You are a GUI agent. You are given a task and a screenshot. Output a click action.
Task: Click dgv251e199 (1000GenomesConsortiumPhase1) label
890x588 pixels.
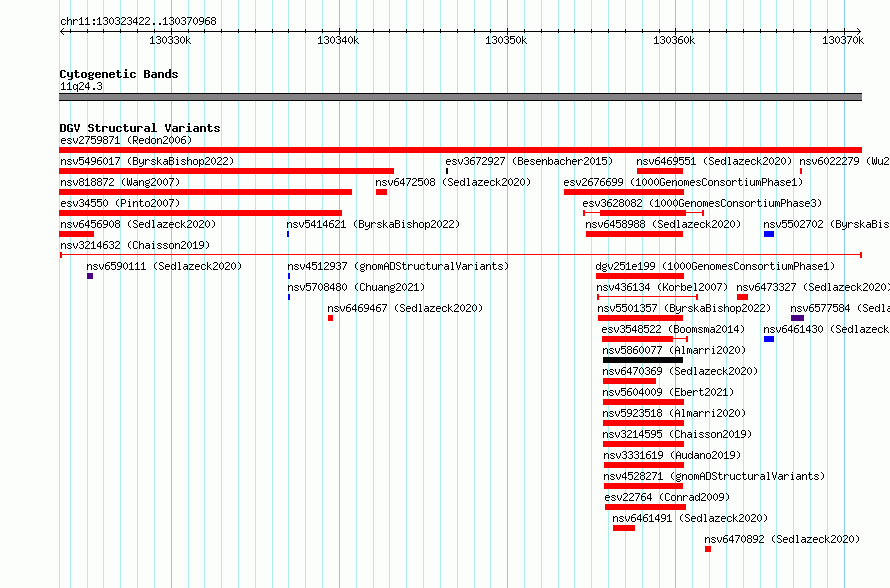coord(715,266)
